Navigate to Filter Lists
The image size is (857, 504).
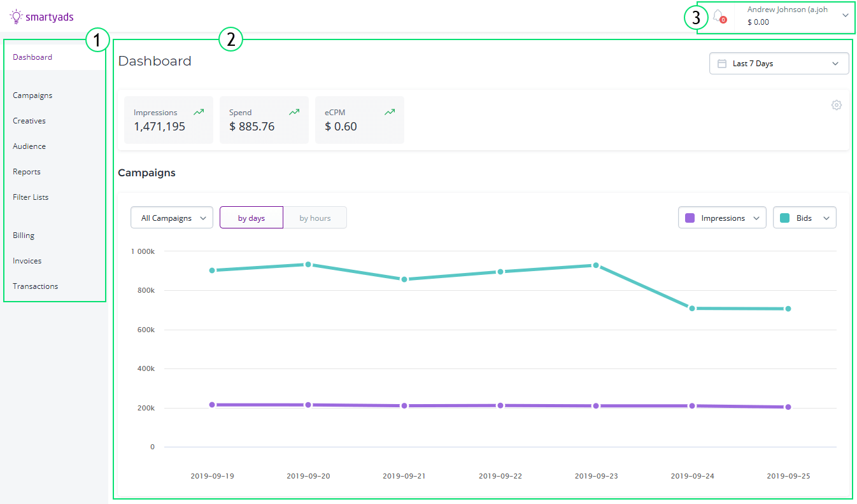pos(31,197)
